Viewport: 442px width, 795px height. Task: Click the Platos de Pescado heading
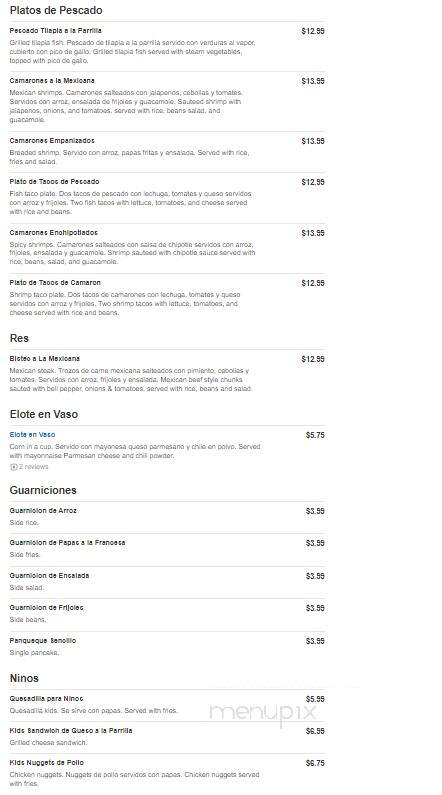[x=56, y=10]
